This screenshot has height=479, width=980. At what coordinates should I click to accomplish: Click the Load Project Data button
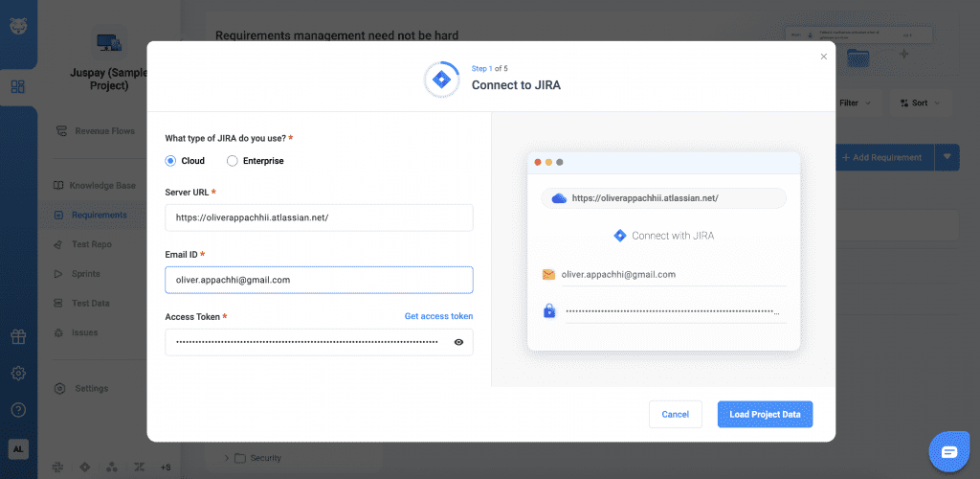point(765,414)
